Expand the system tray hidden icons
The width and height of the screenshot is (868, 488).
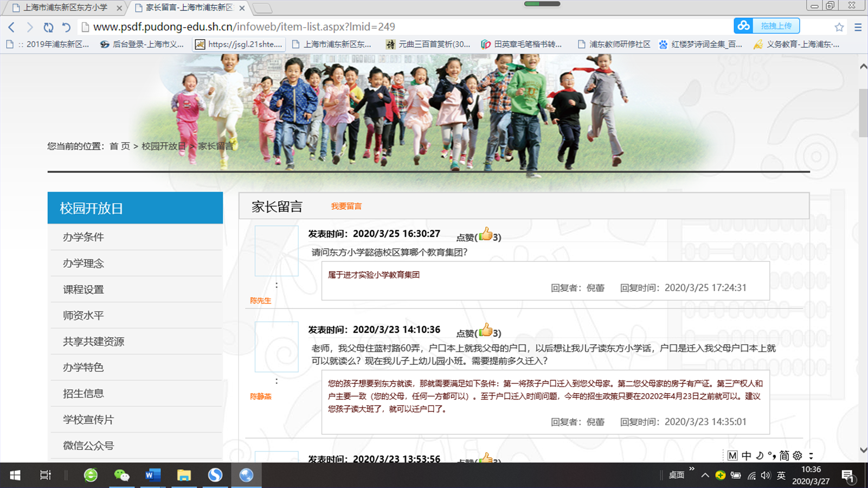point(705,476)
